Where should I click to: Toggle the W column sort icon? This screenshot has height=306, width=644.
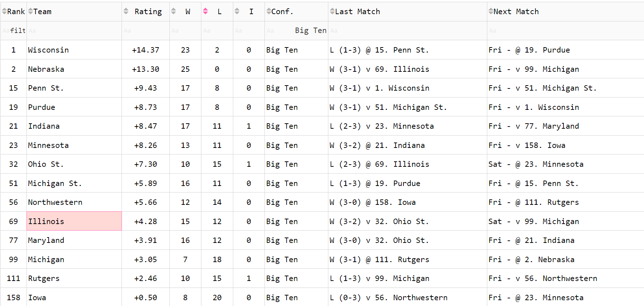pos(173,12)
